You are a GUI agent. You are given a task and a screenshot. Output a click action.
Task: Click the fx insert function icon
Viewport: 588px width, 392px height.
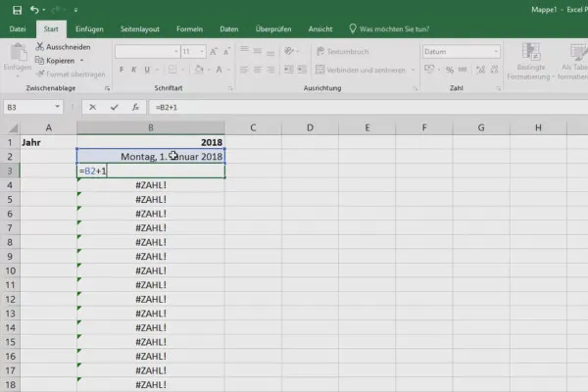[135, 107]
